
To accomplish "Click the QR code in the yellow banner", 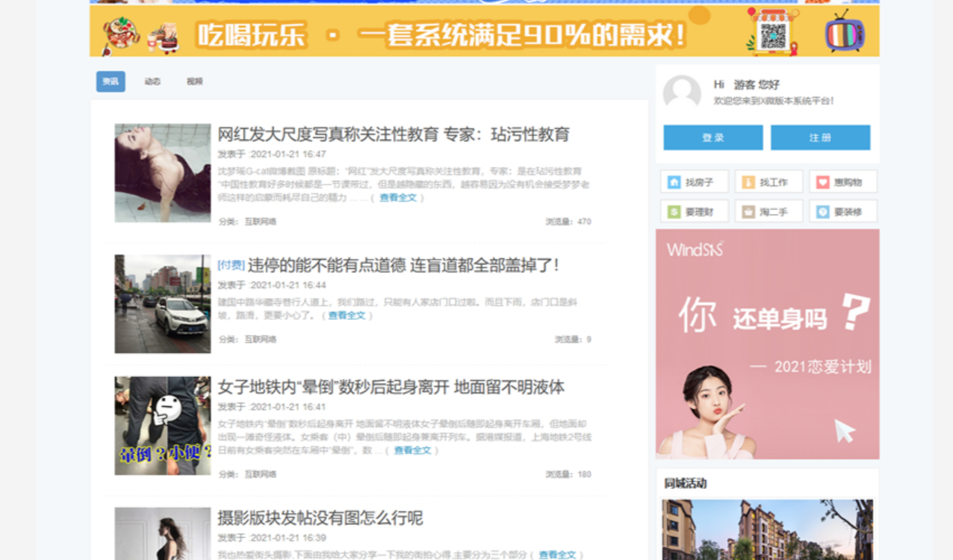I will point(773,35).
